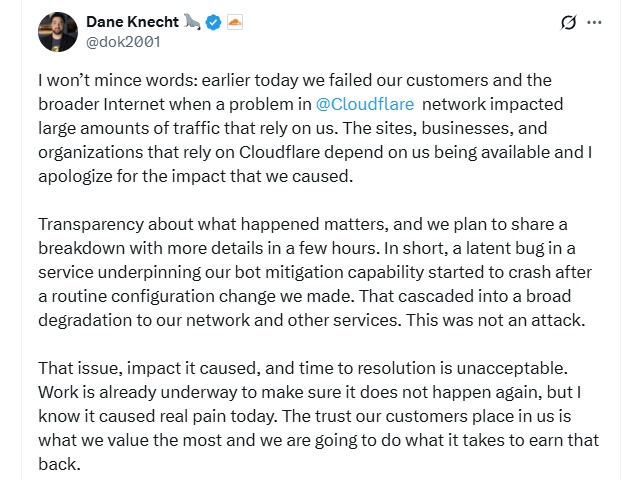This screenshot has height=480, width=623.
Task: Open Dane Knecht's profile picture
Action: pos(58,32)
